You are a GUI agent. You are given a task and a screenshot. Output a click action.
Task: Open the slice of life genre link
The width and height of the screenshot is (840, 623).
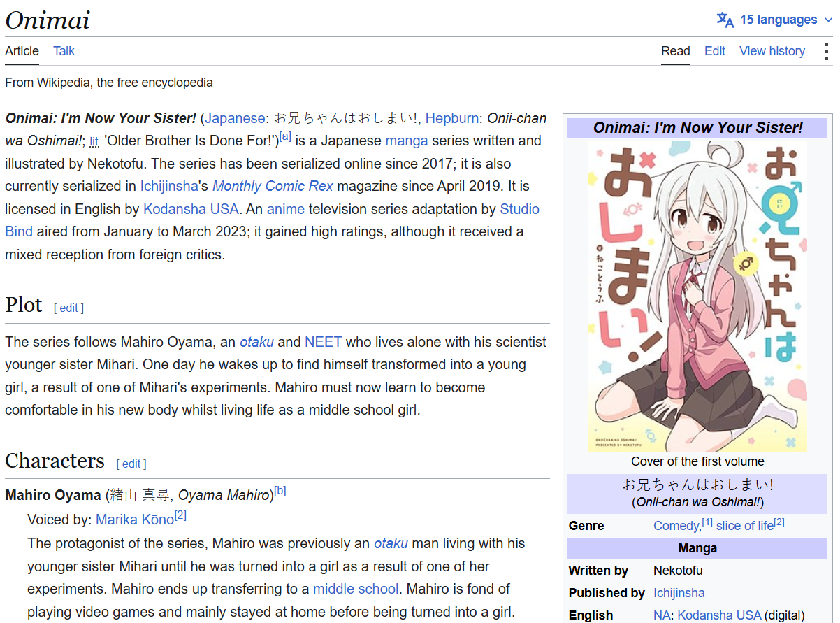click(745, 526)
